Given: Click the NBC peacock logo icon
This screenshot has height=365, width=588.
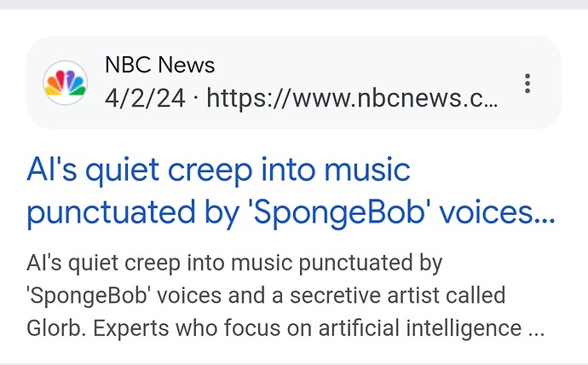Looking at the screenshot, I should pyautogui.click(x=66, y=83).
